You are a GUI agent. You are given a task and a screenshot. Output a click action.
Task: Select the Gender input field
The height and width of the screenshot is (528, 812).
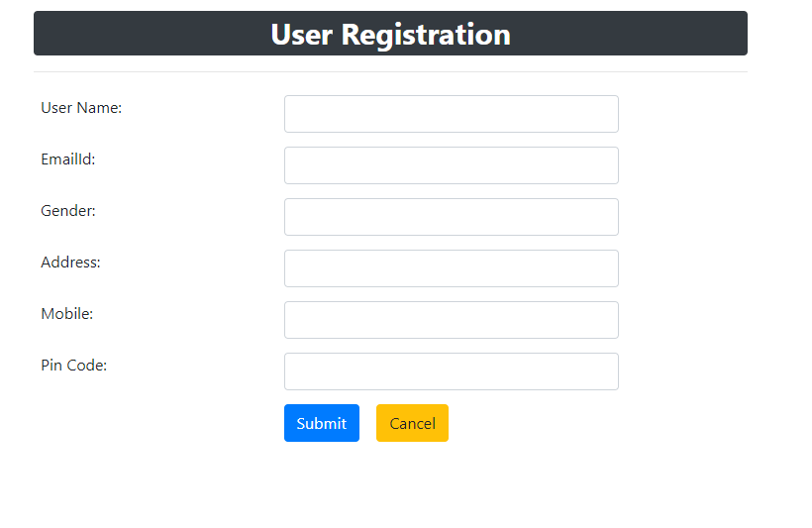(451, 217)
